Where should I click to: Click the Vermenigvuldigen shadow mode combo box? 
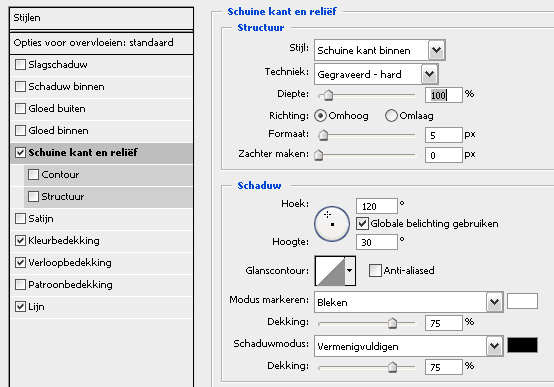click(x=408, y=346)
